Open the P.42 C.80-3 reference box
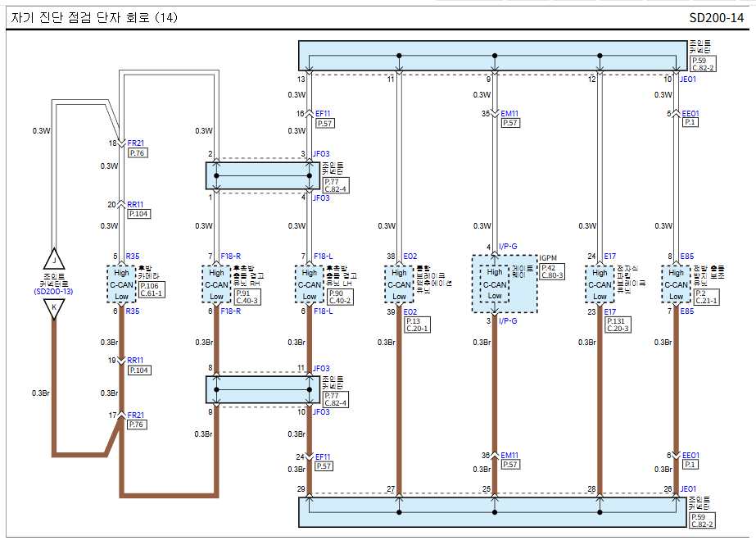The image size is (756, 545). (x=552, y=271)
